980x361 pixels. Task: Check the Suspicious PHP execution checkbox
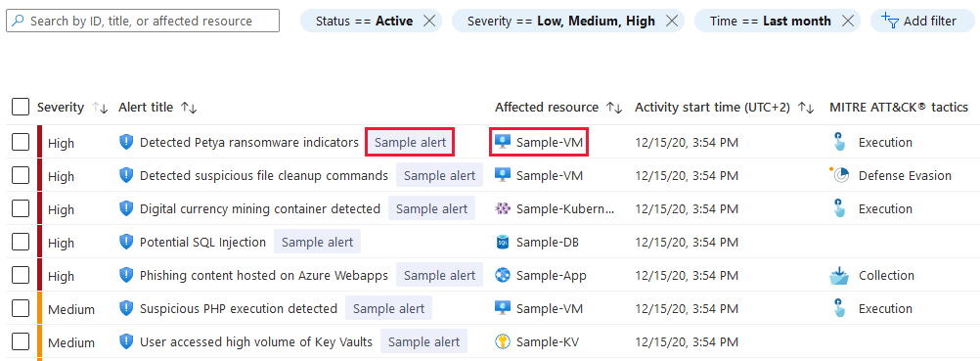pyautogui.click(x=21, y=308)
